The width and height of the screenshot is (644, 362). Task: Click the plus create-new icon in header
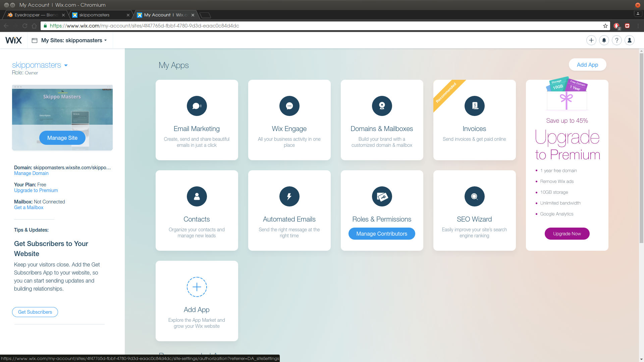[591, 40]
